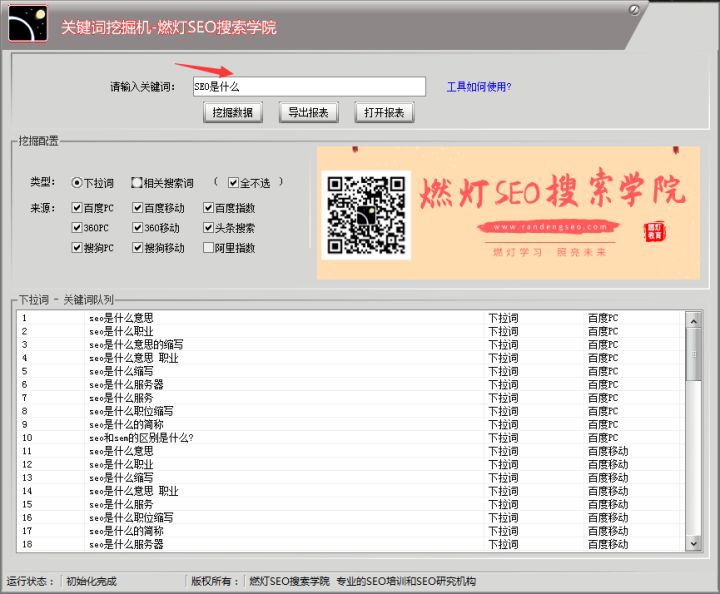Toggle the 全不选 checkbox

[233, 183]
